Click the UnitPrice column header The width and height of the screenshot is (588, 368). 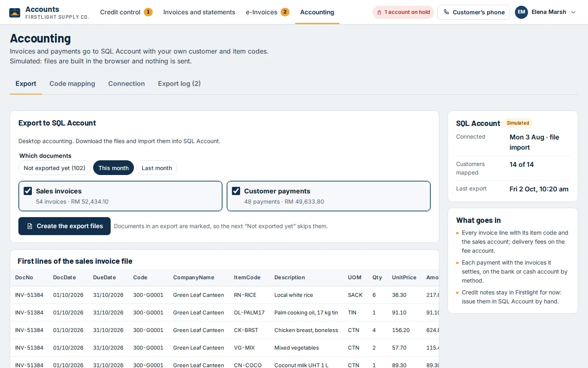point(404,277)
